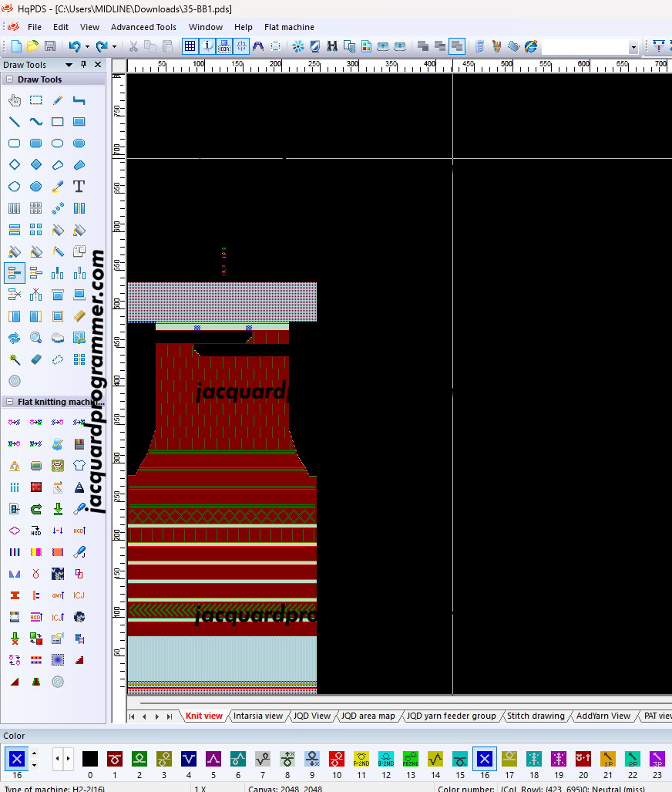Pick the Text tool in Draw Tools

coord(79,187)
